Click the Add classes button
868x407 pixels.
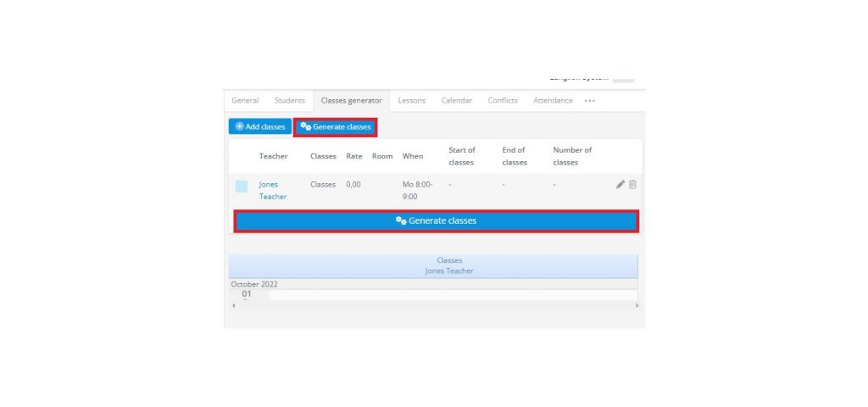[x=259, y=126]
